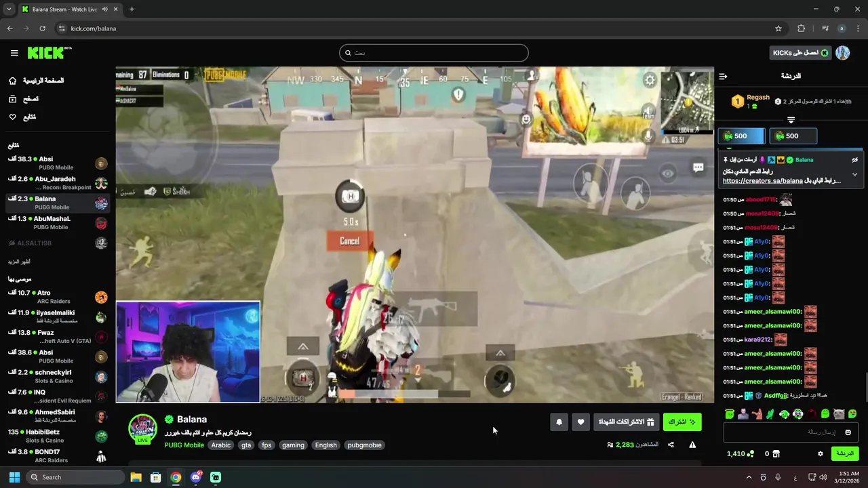Open the chat shop icon
868x488 pixels.
[x=776, y=454]
